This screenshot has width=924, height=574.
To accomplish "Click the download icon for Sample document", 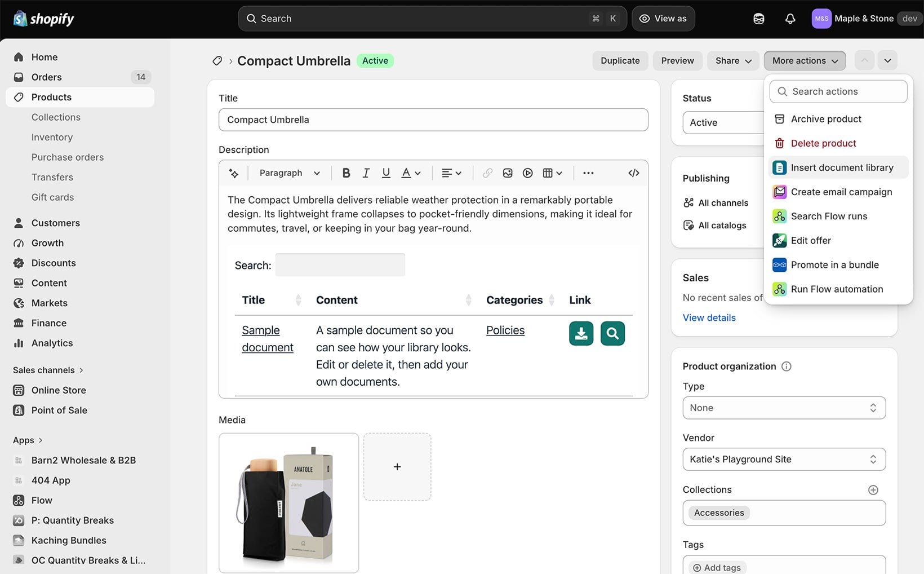I will [x=581, y=333].
